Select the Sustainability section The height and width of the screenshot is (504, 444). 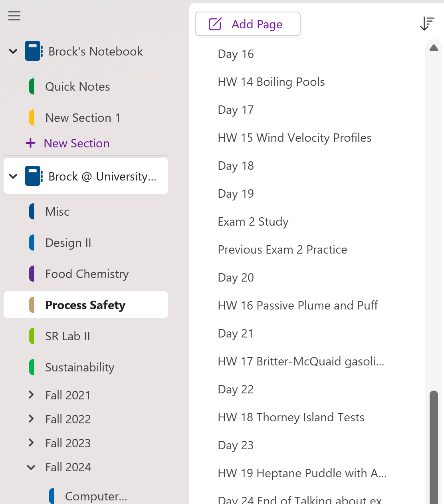pos(80,367)
